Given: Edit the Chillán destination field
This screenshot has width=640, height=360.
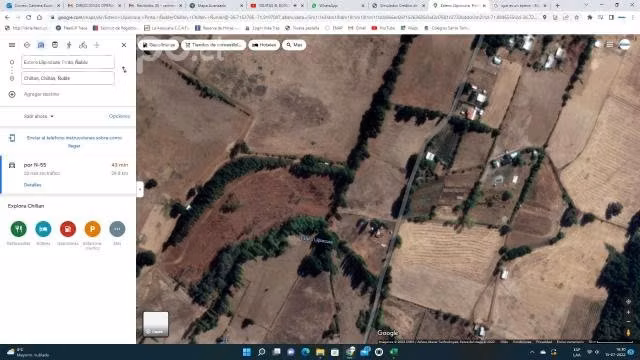Looking at the screenshot, I should point(68,78).
